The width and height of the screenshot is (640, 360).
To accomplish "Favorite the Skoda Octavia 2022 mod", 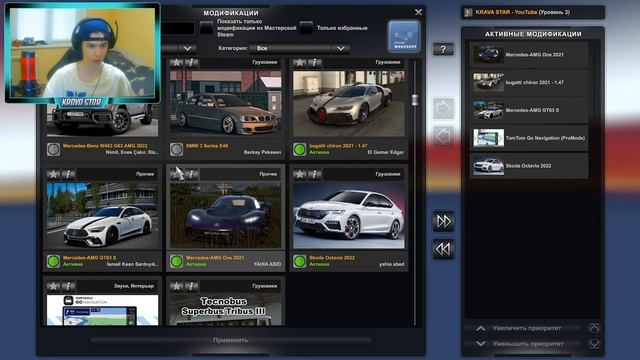I will click(x=300, y=174).
